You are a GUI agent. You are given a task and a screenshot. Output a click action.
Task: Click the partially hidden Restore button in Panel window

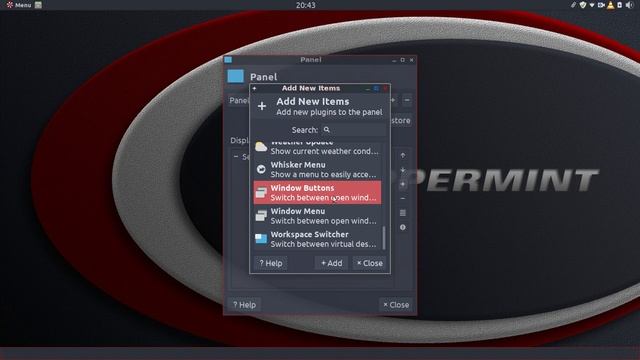tap(400, 121)
